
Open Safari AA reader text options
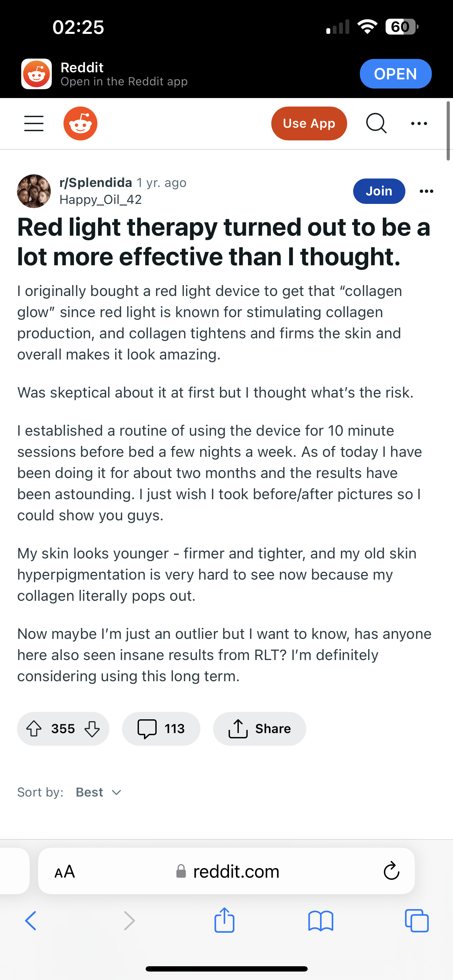pyautogui.click(x=65, y=872)
